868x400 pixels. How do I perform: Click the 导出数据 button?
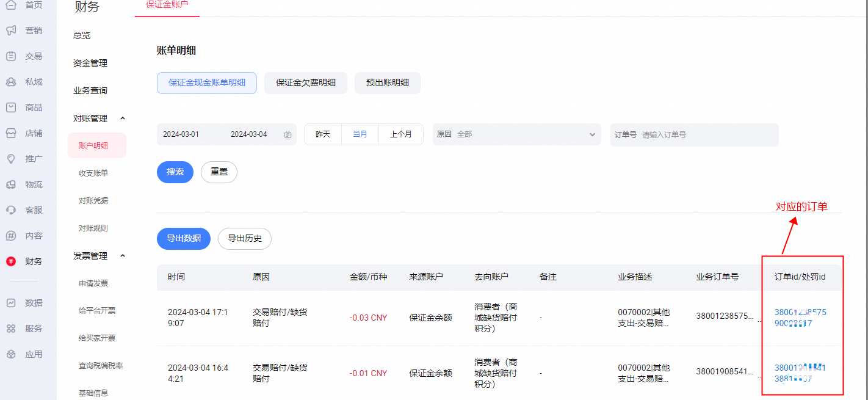point(184,239)
